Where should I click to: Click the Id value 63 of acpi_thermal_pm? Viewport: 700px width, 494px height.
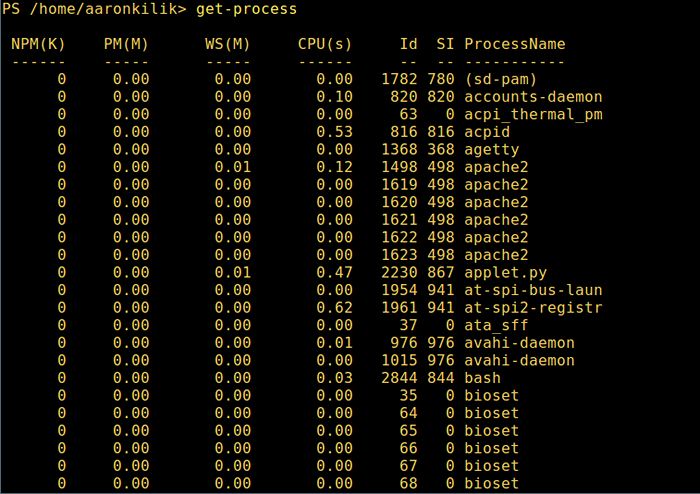pyautogui.click(x=408, y=115)
